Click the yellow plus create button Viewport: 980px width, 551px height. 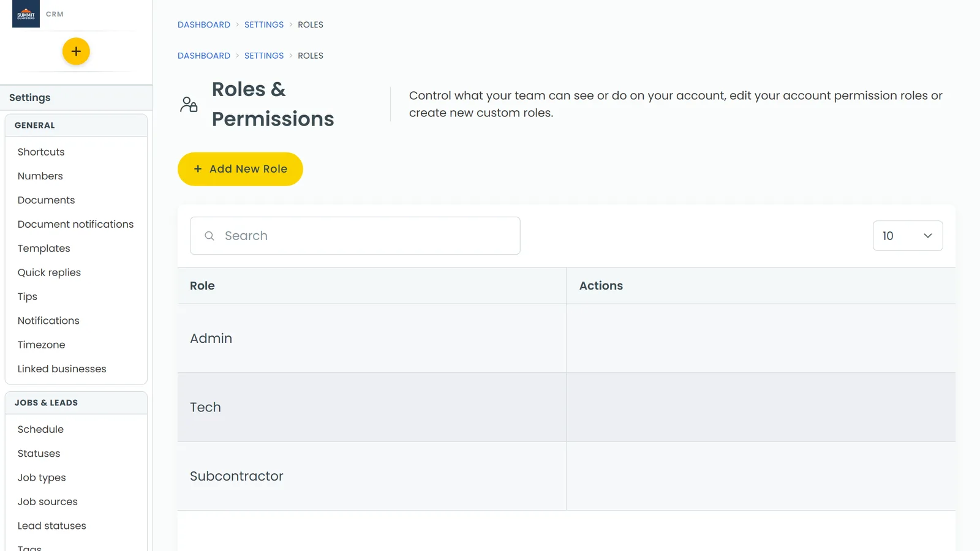click(x=76, y=51)
